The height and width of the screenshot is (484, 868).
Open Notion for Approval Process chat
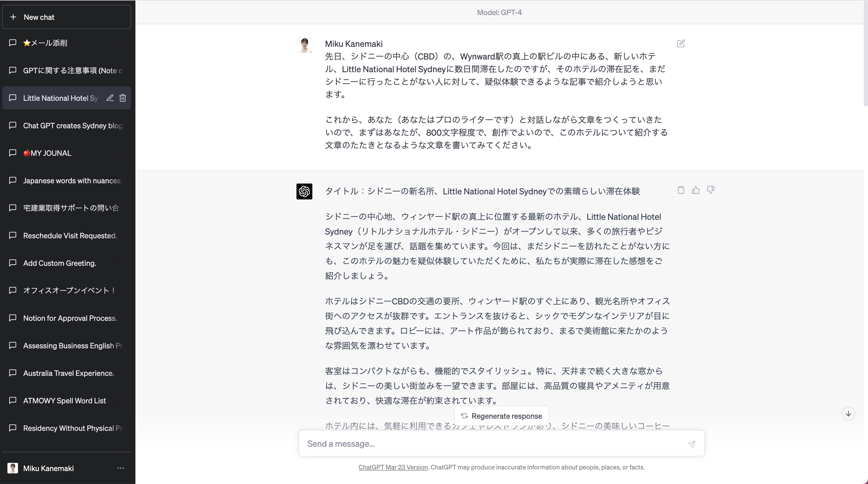[x=66, y=318]
